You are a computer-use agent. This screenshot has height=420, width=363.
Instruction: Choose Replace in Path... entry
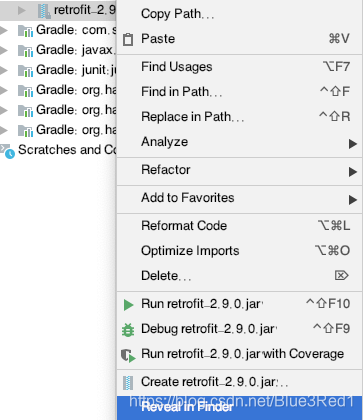pyautogui.click(x=240, y=117)
